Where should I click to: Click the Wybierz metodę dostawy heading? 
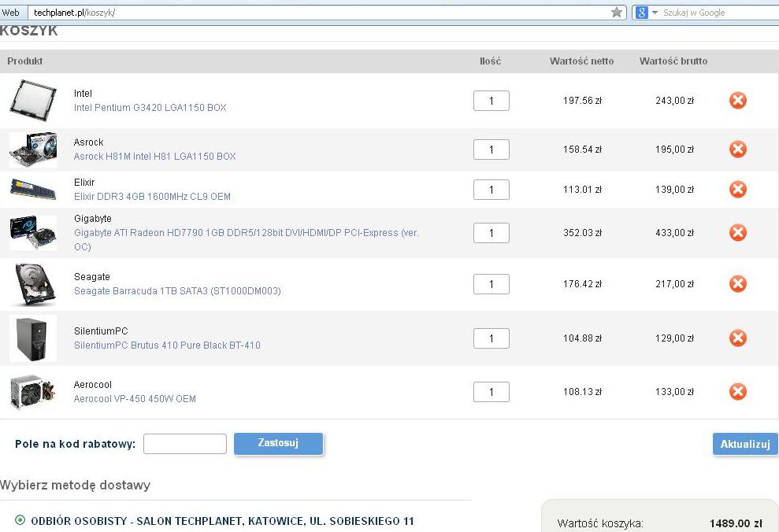[75, 485]
